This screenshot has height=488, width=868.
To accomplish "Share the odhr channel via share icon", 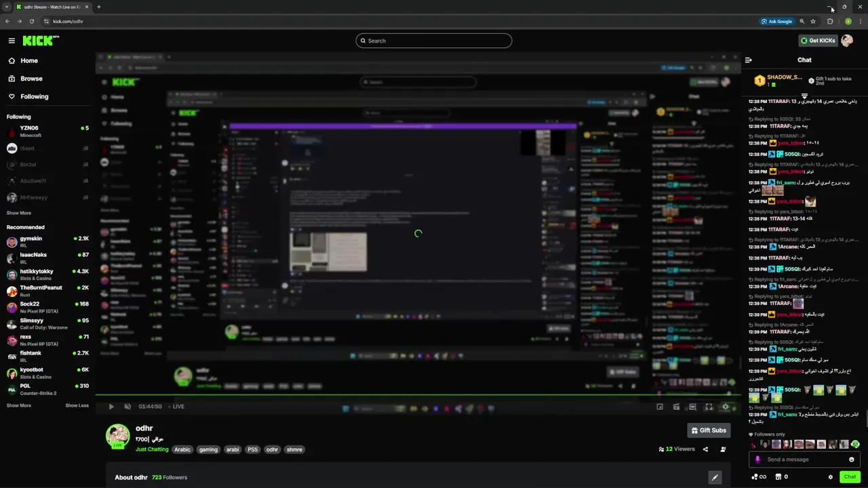I will tap(705, 449).
